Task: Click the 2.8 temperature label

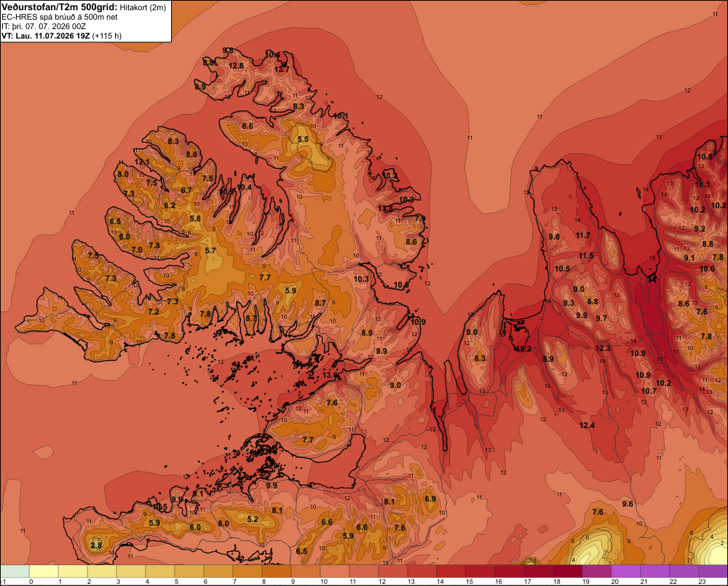Action: coord(96,545)
